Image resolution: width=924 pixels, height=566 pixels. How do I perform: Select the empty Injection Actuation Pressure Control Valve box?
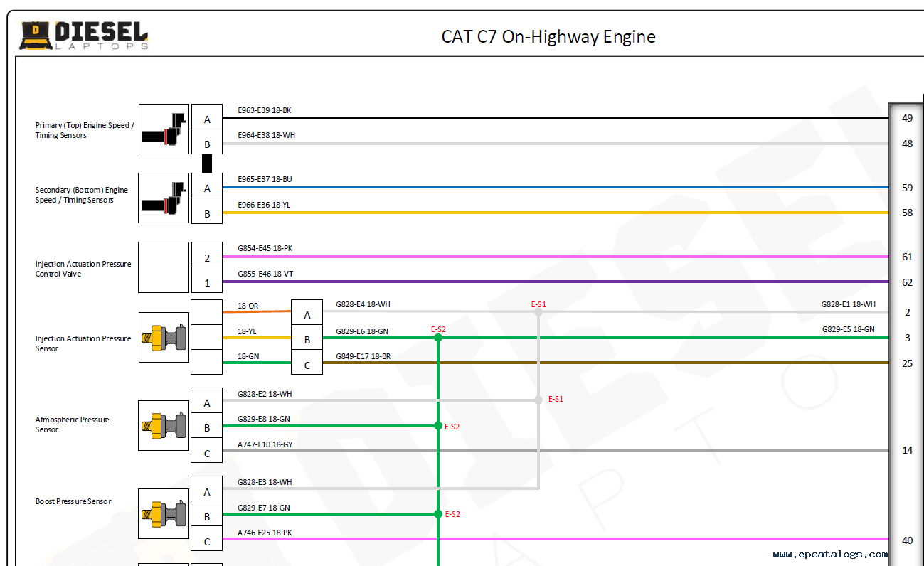coord(164,267)
